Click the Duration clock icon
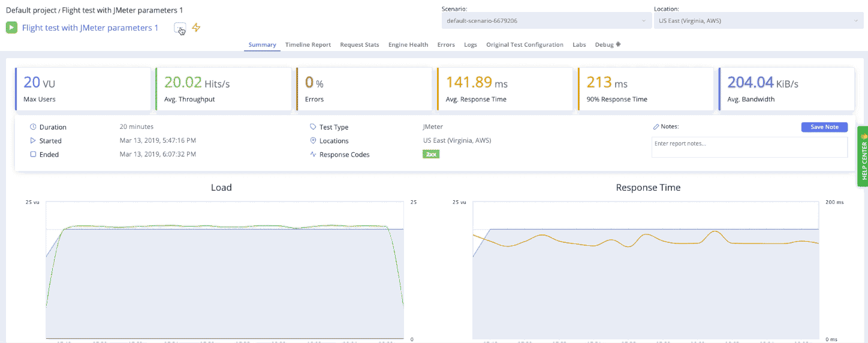 33,127
